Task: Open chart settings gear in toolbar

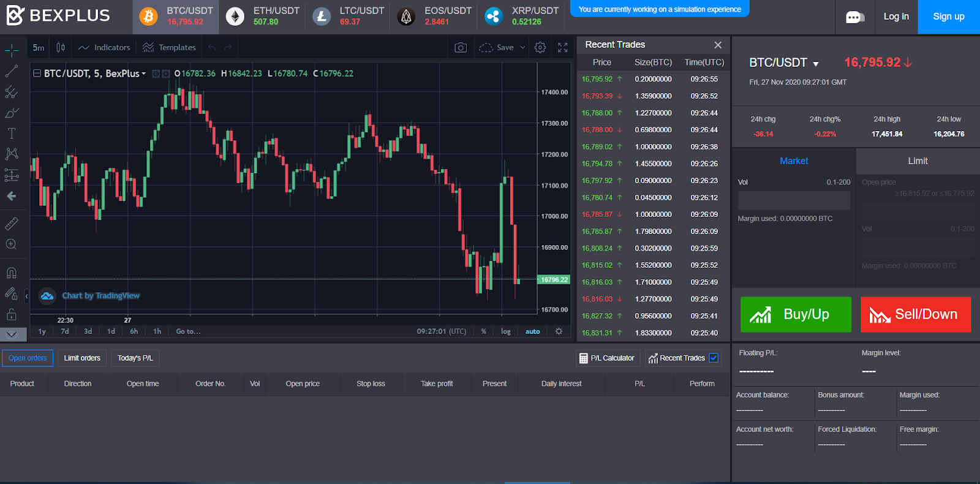Action: [540, 47]
